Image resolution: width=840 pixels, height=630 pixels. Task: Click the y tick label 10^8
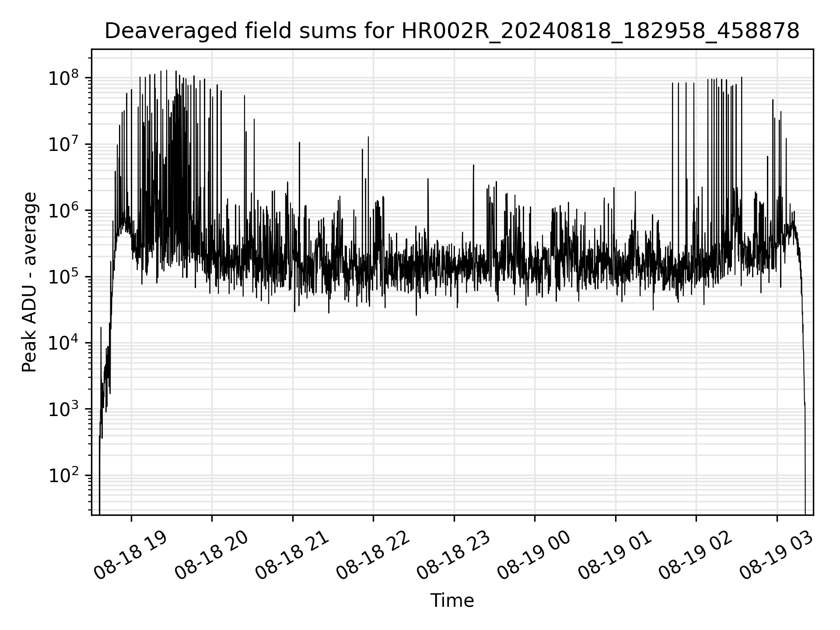tap(63, 78)
